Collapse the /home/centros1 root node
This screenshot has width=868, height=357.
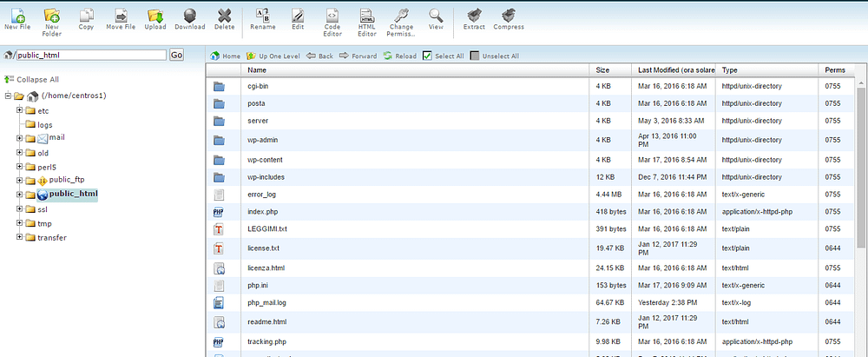coord(8,96)
